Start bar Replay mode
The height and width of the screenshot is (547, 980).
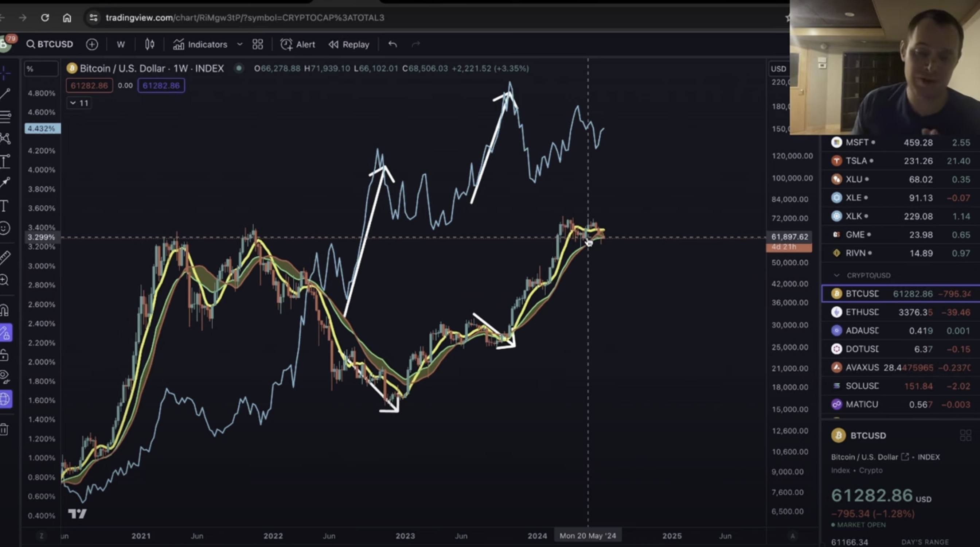click(349, 44)
